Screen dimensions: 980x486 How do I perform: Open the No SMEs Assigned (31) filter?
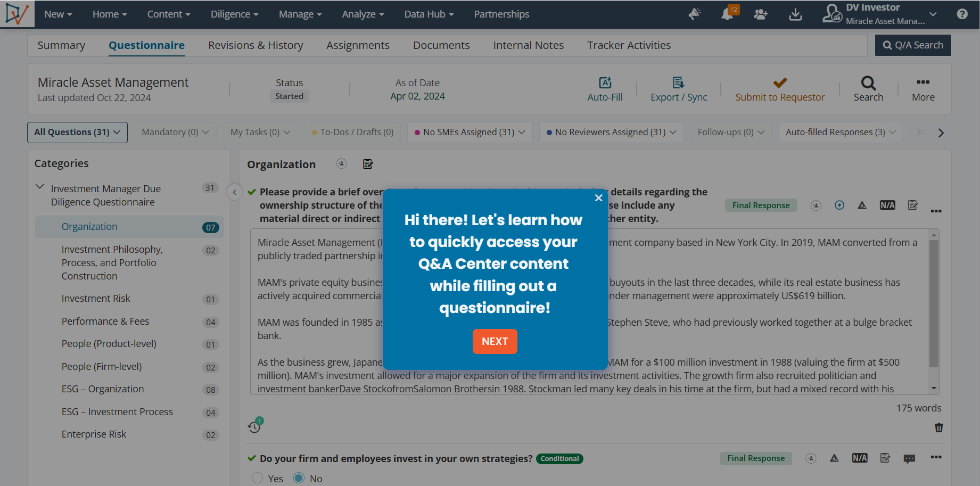coord(470,132)
